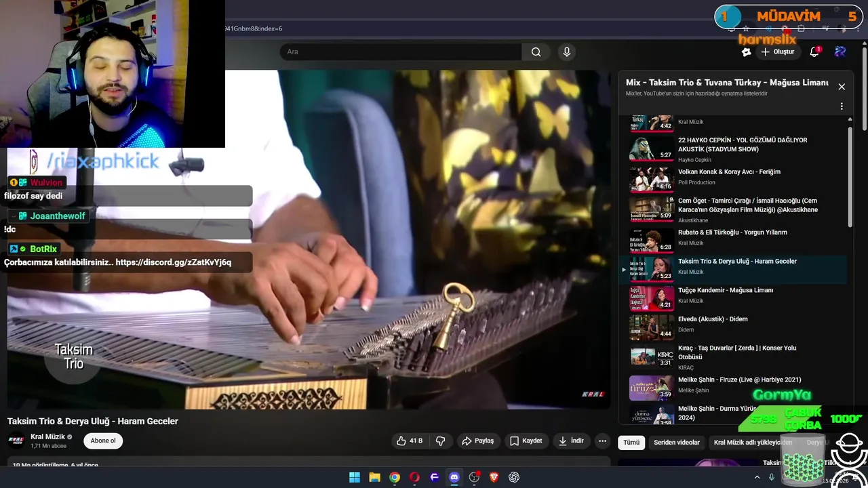Screen dimensions: 868x488
Task: Open more actions ellipsis under video
Action: [602, 441]
